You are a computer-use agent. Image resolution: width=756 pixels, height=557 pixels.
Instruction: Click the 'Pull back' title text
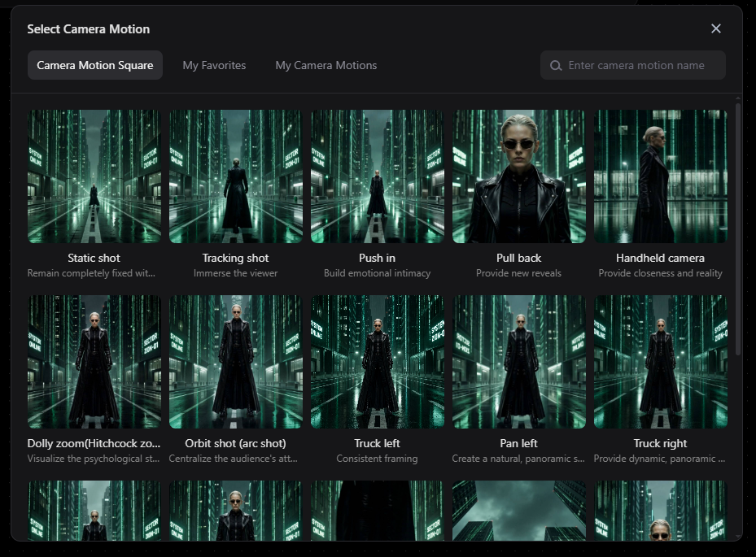[519, 258]
